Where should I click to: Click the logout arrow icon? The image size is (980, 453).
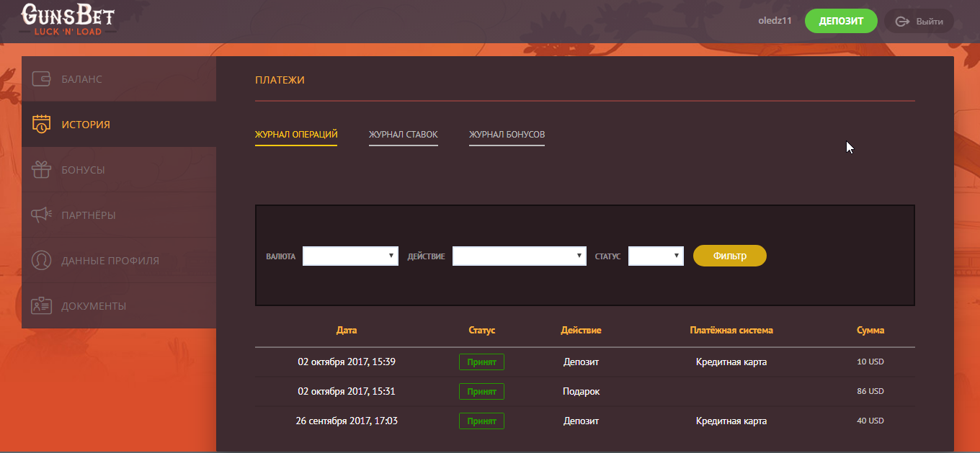click(x=902, y=22)
